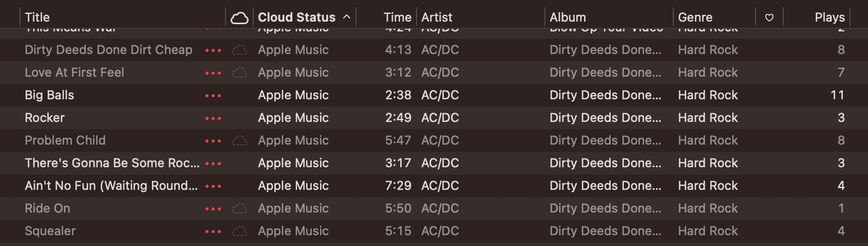
Task: Click the dashed cloud icon for Ride On
Action: pos(239,208)
